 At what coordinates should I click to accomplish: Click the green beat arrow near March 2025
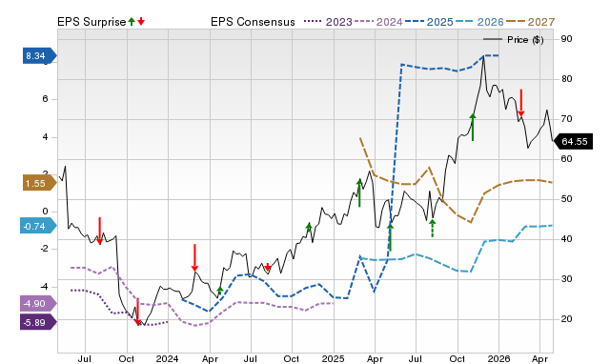click(359, 192)
